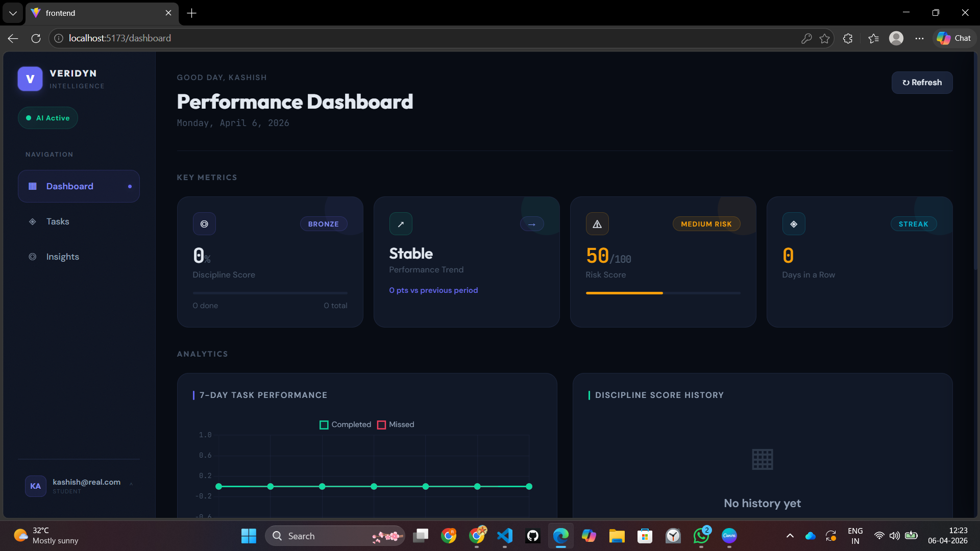This screenshot has width=980, height=551.
Task: Open a new browser tab
Action: 191,13
